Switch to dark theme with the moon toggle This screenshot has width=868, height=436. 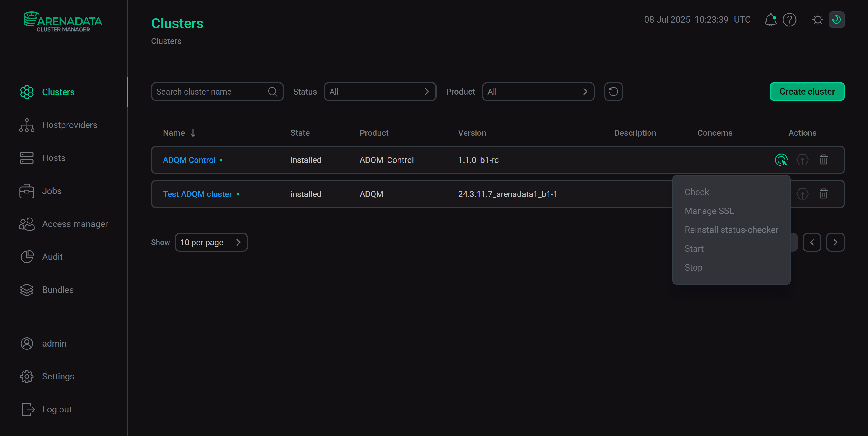837,19
